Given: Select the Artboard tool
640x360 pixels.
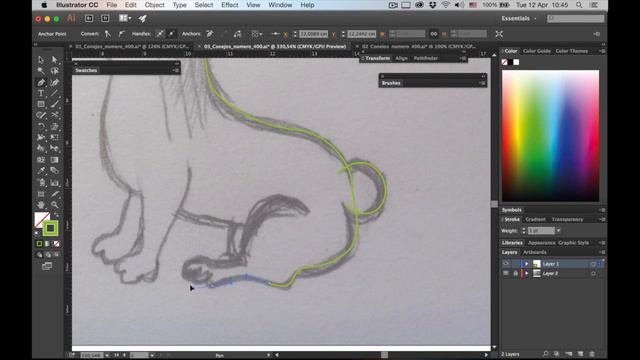Looking at the screenshot, I should click(x=41, y=193).
